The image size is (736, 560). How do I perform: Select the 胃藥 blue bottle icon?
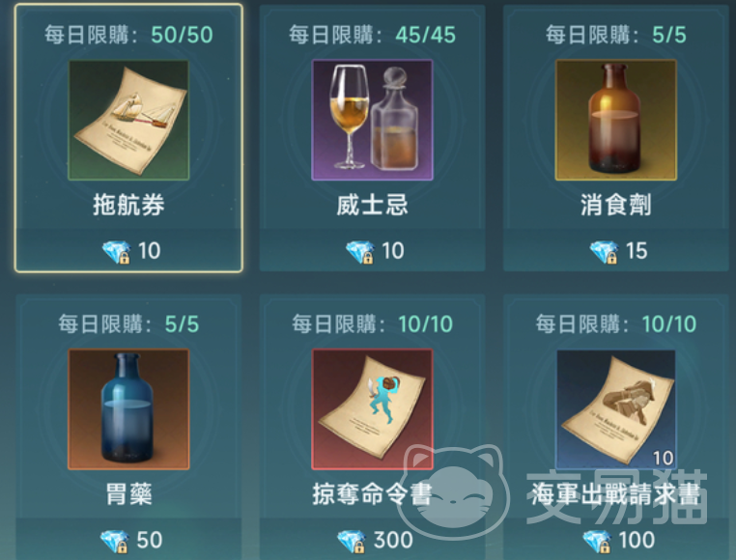[128, 409]
